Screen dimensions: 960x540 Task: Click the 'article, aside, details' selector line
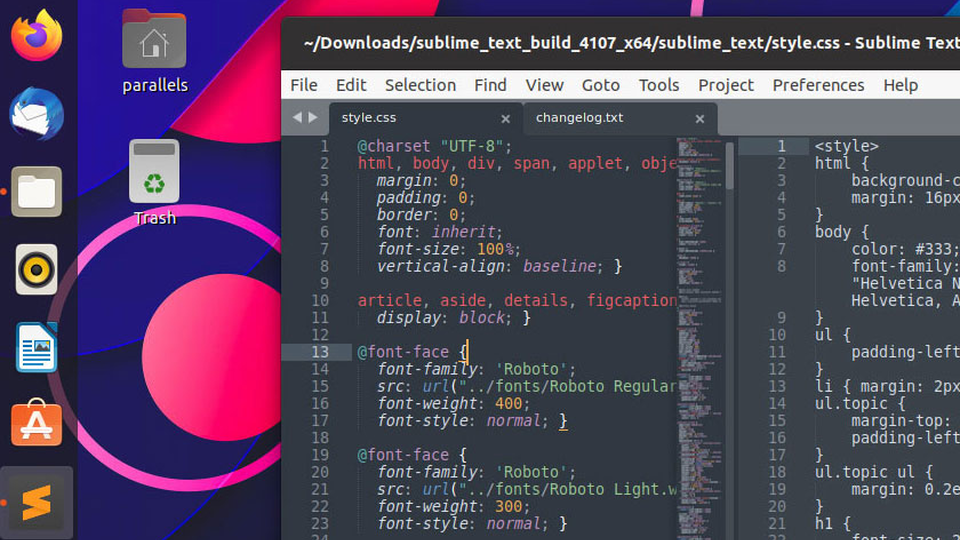click(x=517, y=301)
